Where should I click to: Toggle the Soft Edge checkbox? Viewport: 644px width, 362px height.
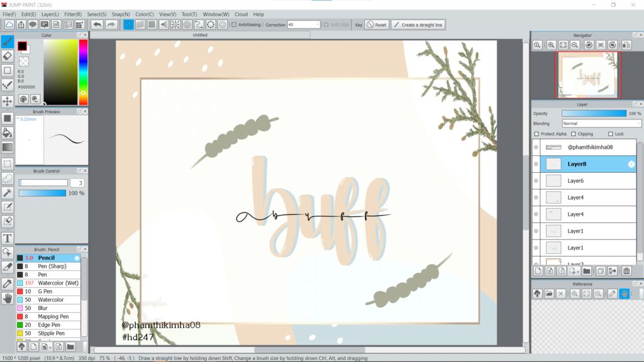(326, 25)
